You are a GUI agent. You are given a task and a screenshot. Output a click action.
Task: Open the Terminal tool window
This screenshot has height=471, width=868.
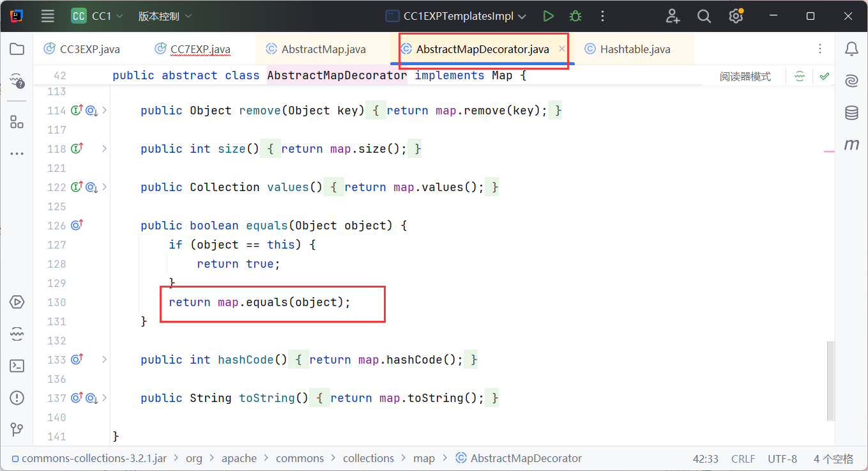(17, 366)
